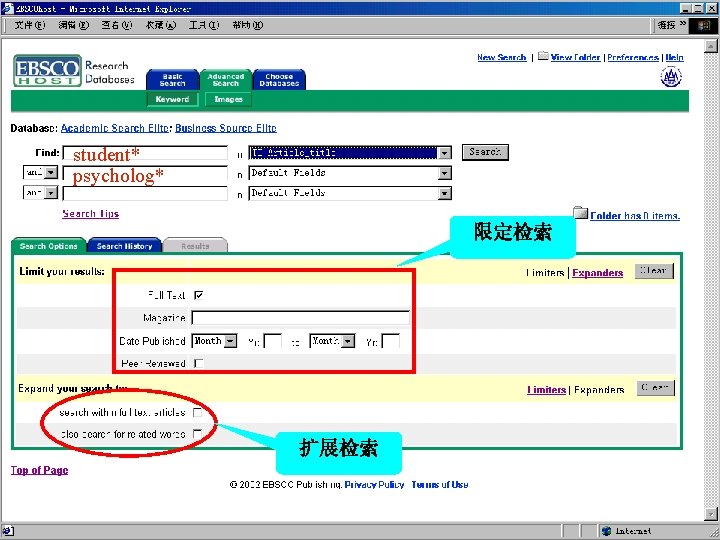Select the Images sub-tab
The width and height of the screenshot is (720, 540).
coord(228,99)
